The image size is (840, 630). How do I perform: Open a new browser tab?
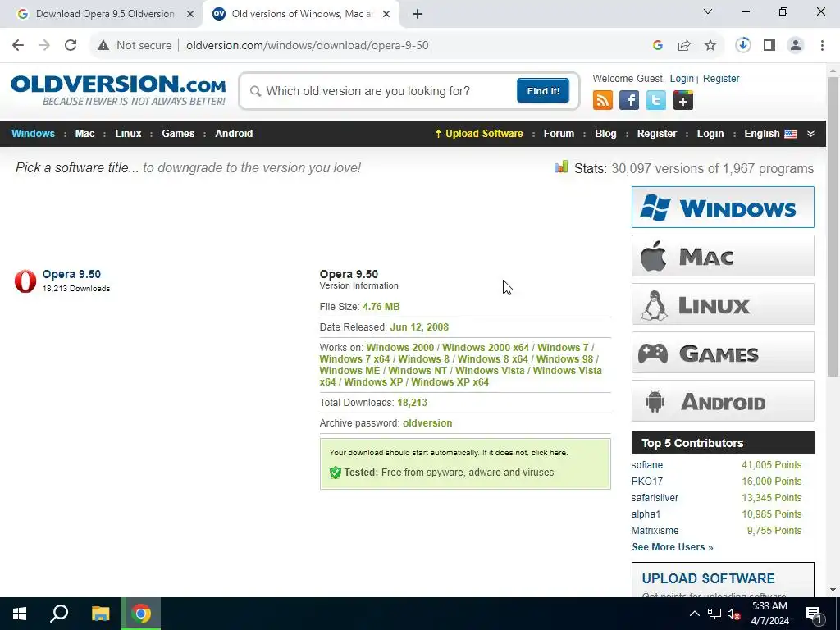pyautogui.click(x=418, y=15)
